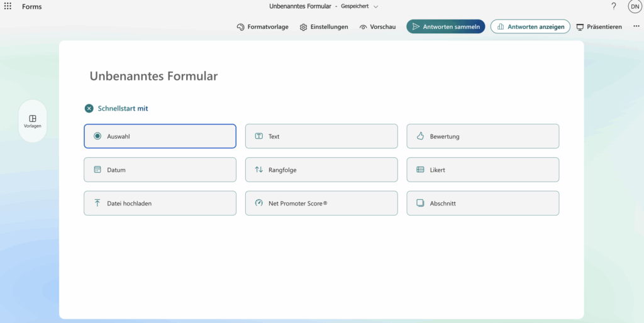The width and height of the screenshot is (644, 323).
Task: Open the app launcher grid icon
Action: (8, 6)
